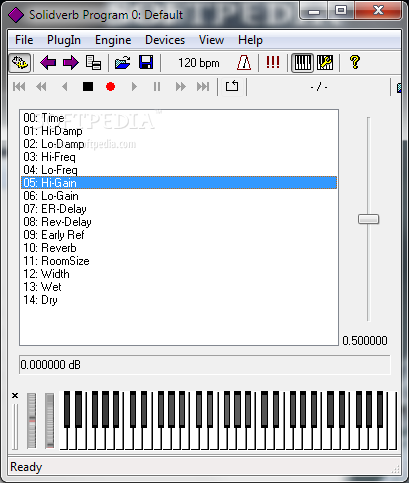Viewport: 409px width, 483px height.
Task: Open the View menu
Action: 211,40
